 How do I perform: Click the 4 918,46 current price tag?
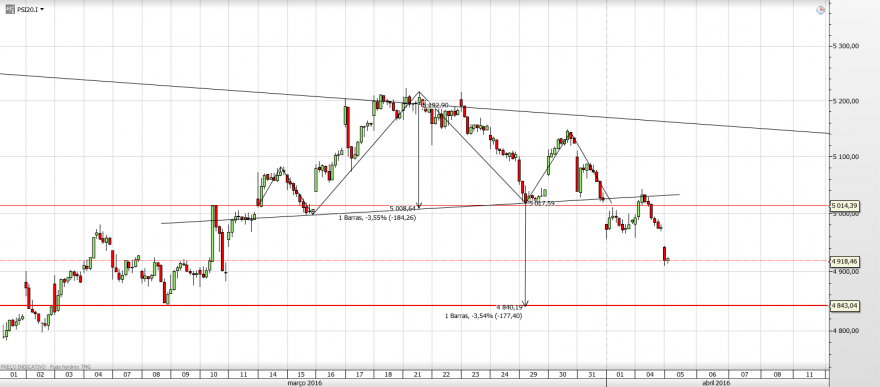coord(845,261)
